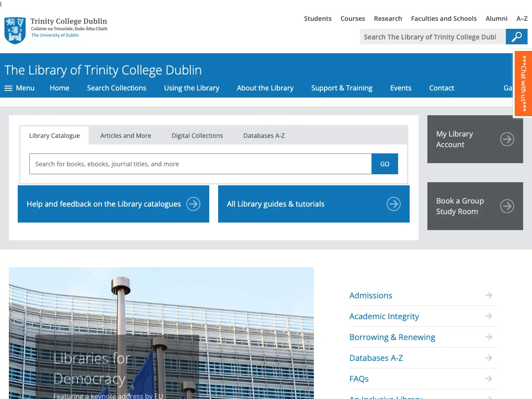
Task: Open the A–Z top link
Action: (522, 19)
